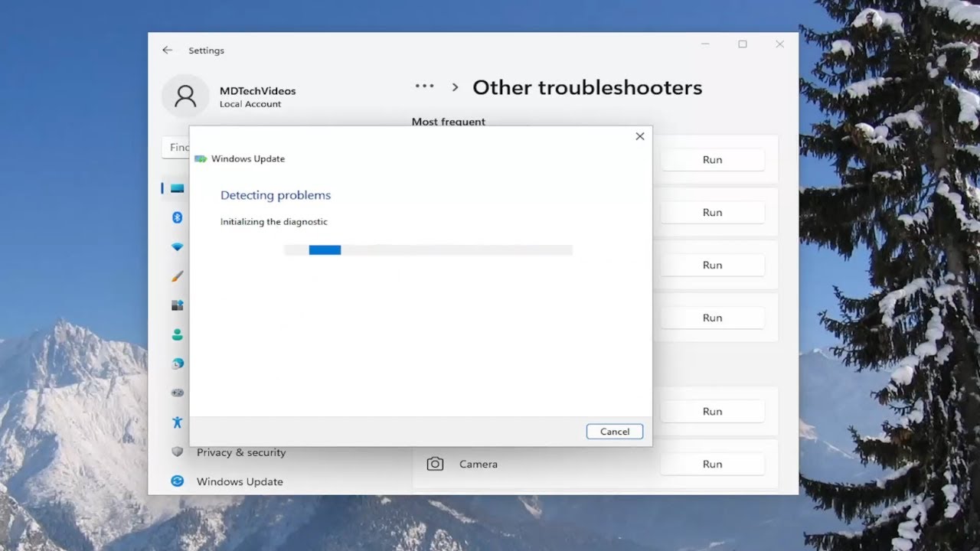Click the Windows Update sync icon in sidebar
Viewport: 980px width, 551px height.
[x=178, y=481]
